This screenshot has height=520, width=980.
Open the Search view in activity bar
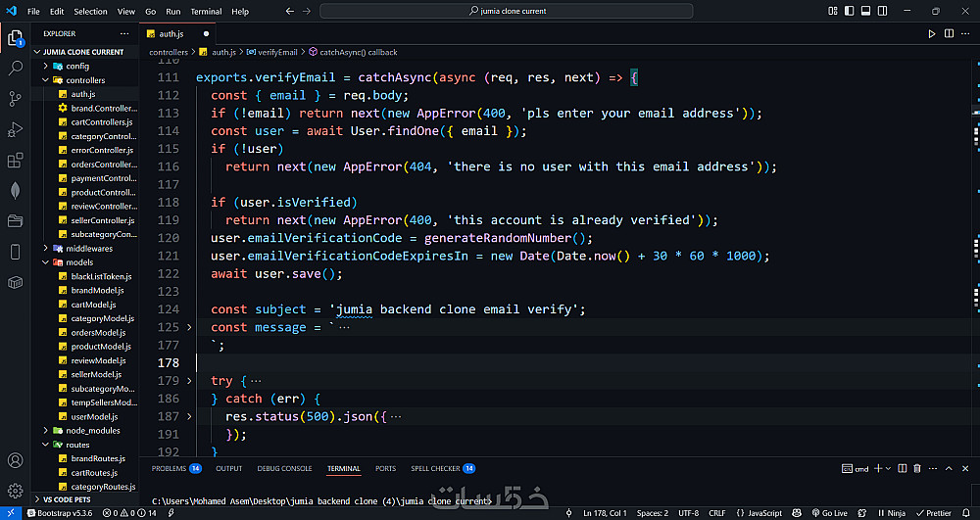(x=15, y=69)
